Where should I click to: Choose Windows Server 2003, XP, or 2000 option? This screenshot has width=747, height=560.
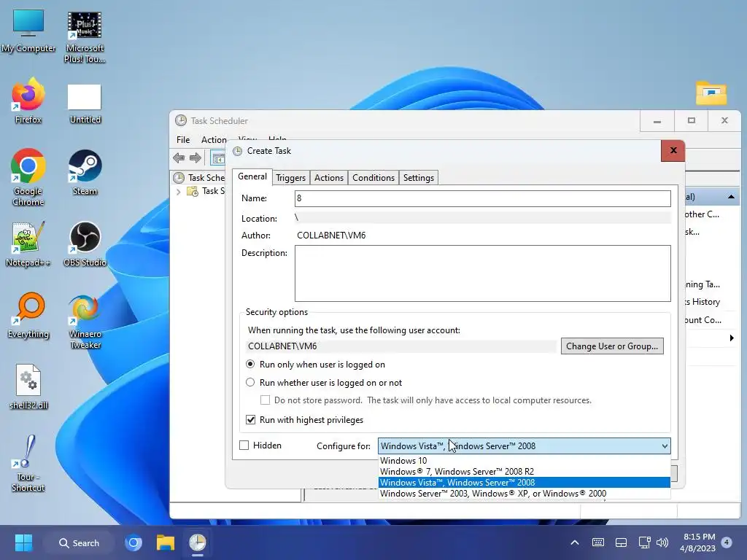(524, 494)
